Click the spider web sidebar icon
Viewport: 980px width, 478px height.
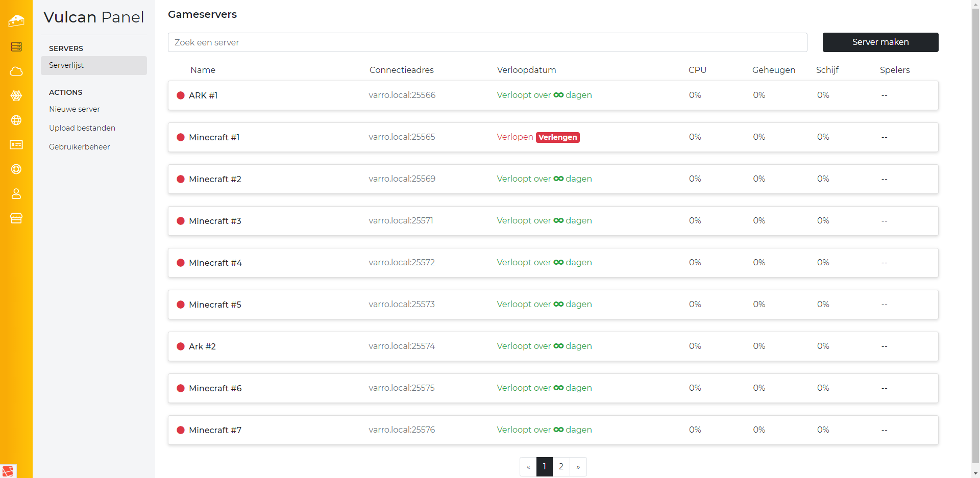[x=16, y=96]
